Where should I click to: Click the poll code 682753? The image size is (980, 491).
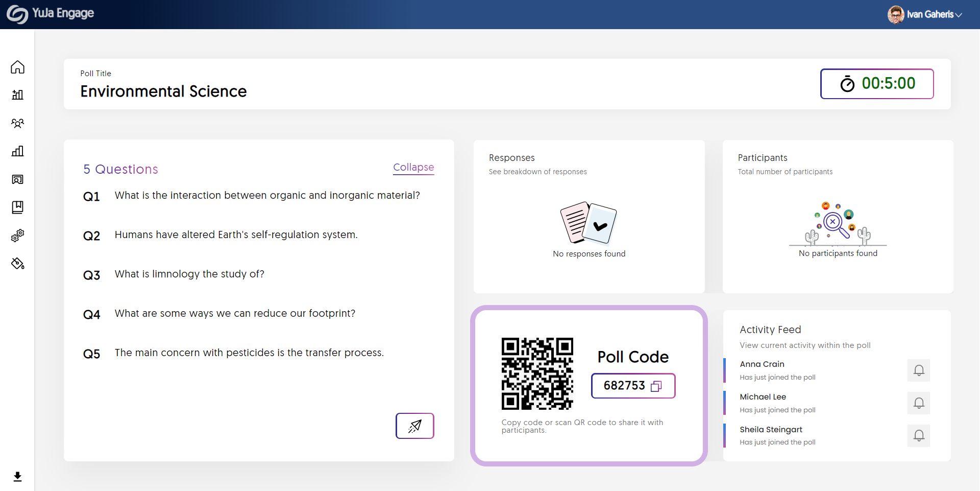pyautogui.click(x=624, y=386)
